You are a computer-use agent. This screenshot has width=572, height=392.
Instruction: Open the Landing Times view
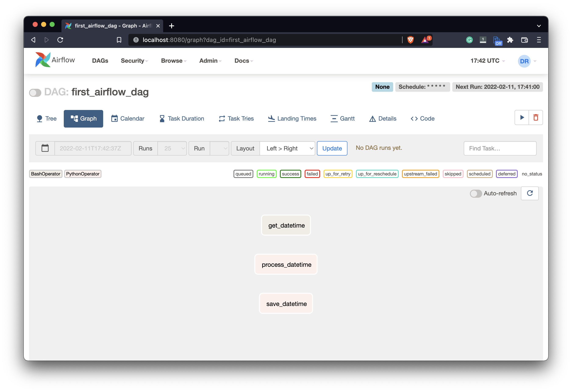pyautogui.click(x=292, y=118)
